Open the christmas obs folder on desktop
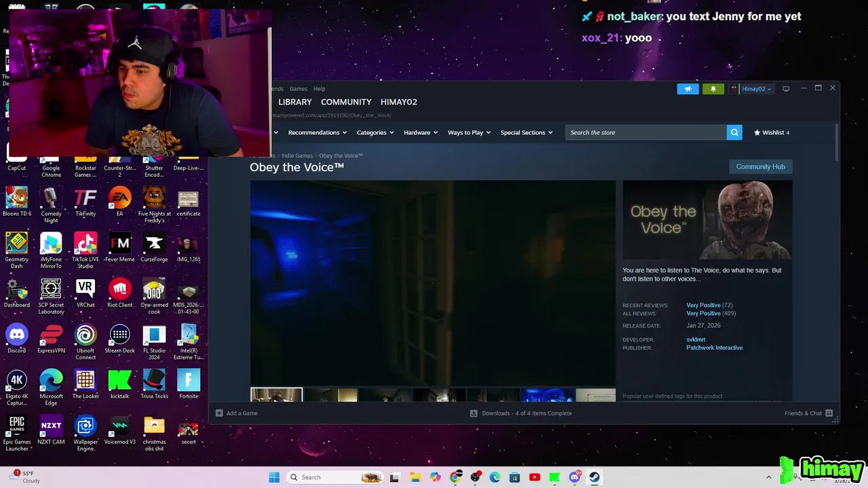The width and height of the screenshot is (868, 488). pyautogui.click(x=154, y=433)
